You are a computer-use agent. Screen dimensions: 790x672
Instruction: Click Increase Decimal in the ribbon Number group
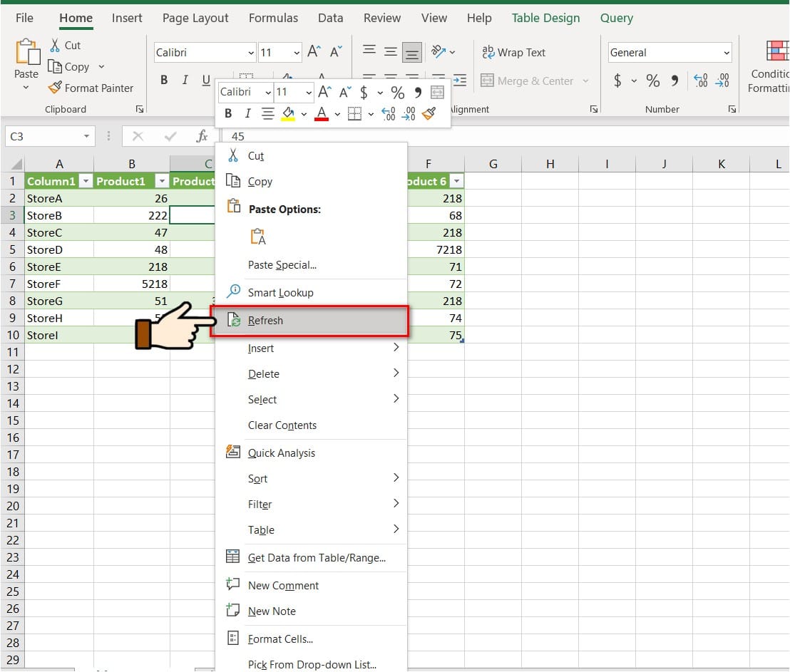click(x=700, y=81)
